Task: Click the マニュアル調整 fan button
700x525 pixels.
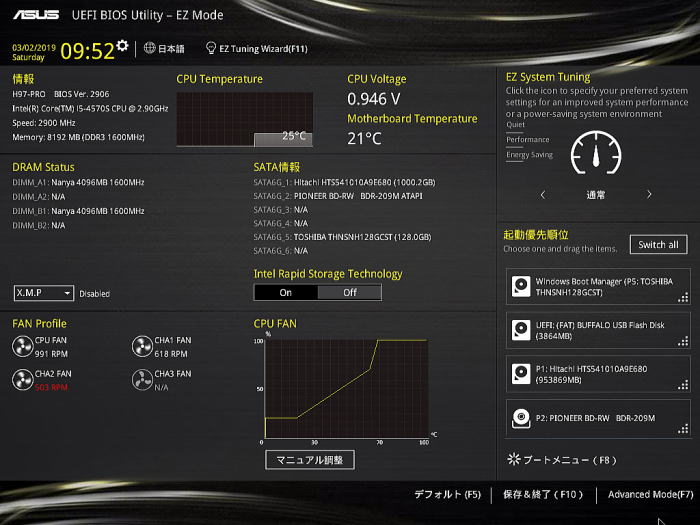Action: tap(310, 460)
